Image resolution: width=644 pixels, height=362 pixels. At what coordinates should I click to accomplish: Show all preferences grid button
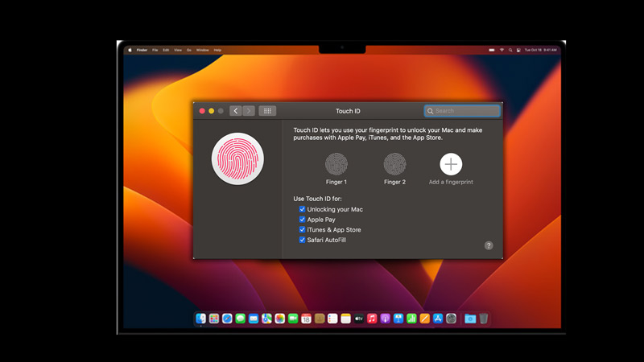pos(267,111)
